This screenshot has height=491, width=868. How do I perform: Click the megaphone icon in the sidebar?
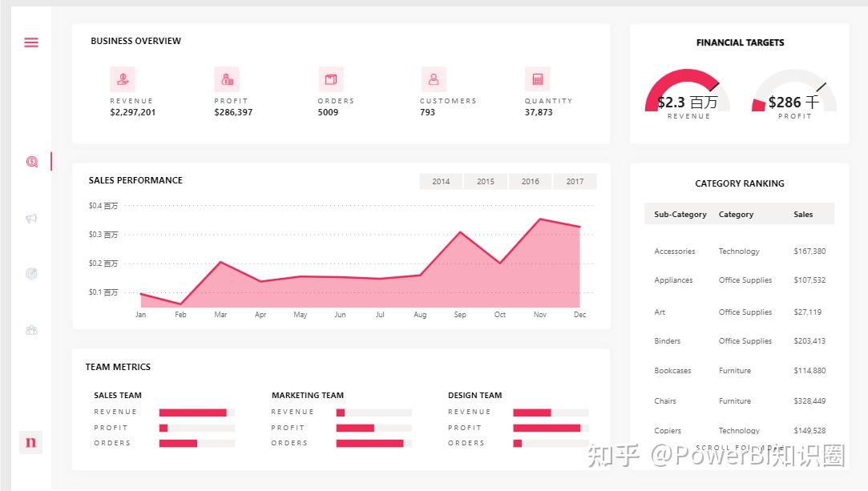tap(31, 218)
